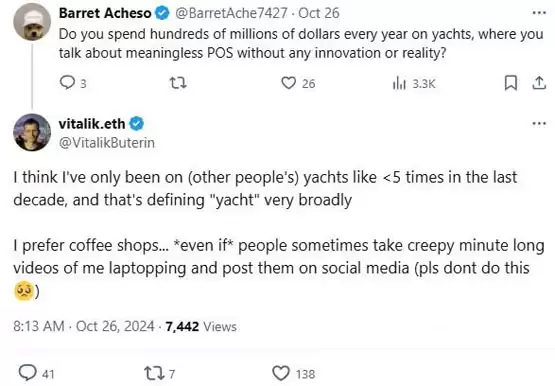This screenshot has height=386, width=555.
Task: Open the @VitalikButerin handle link
Action: [107, 143]
